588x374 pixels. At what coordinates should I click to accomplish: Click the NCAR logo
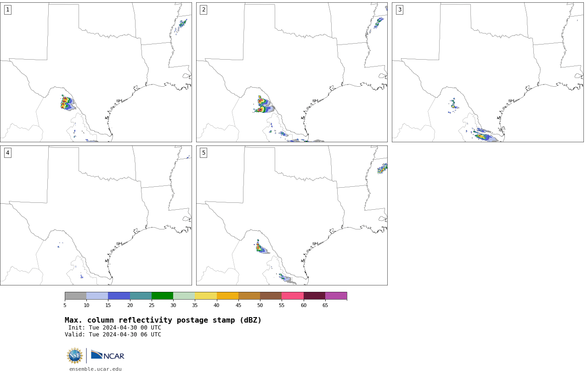tap(107, 356)
